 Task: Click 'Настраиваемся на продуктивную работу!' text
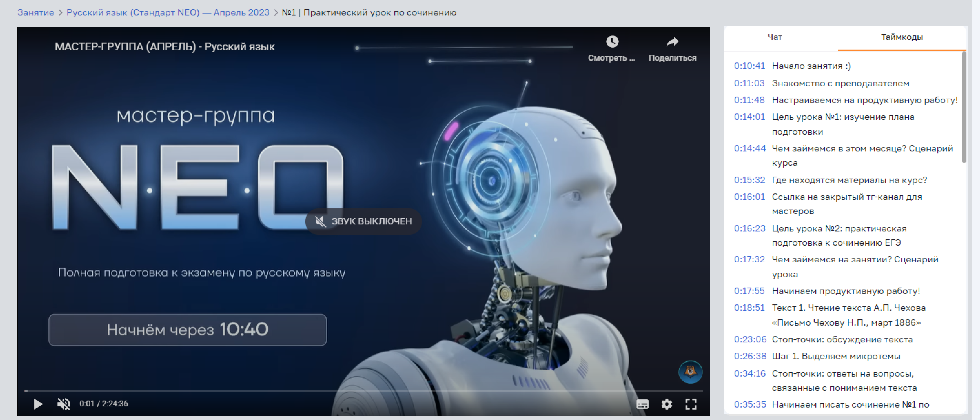(x=865, y=100)
